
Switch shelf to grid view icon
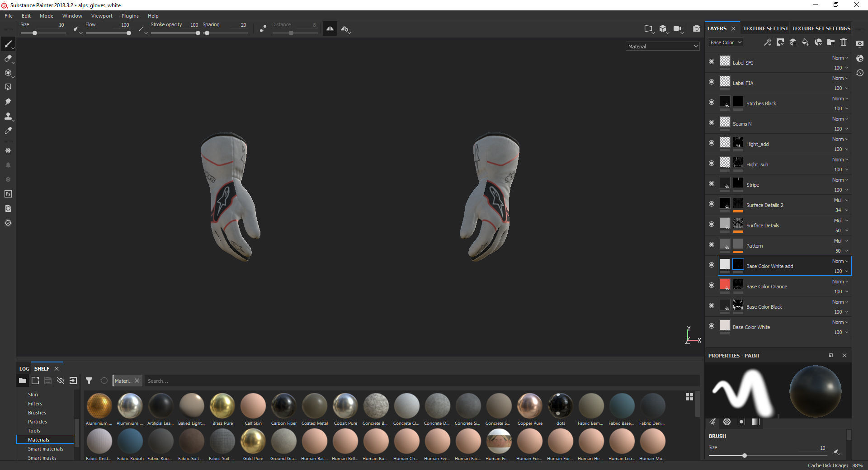[689, 397]
